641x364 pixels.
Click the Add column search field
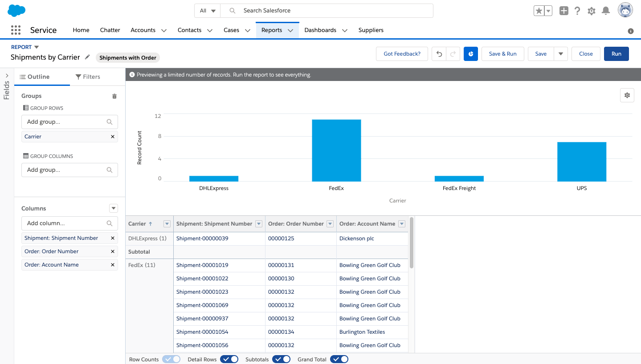[x=69, y=223]
